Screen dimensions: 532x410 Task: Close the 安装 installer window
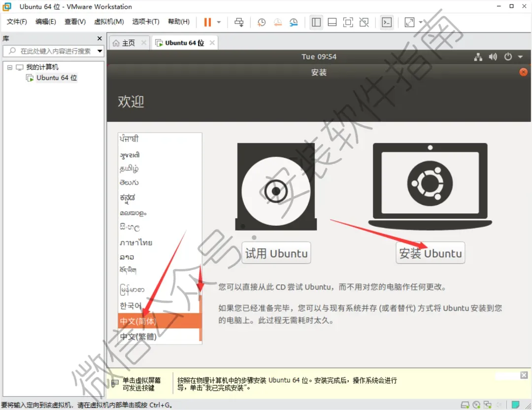click(523, 72)
